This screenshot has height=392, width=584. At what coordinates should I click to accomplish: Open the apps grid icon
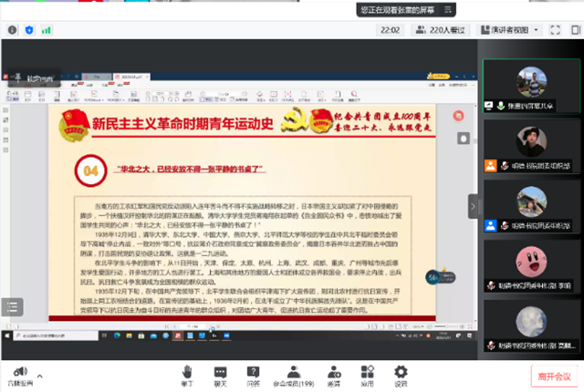[368, 375]
